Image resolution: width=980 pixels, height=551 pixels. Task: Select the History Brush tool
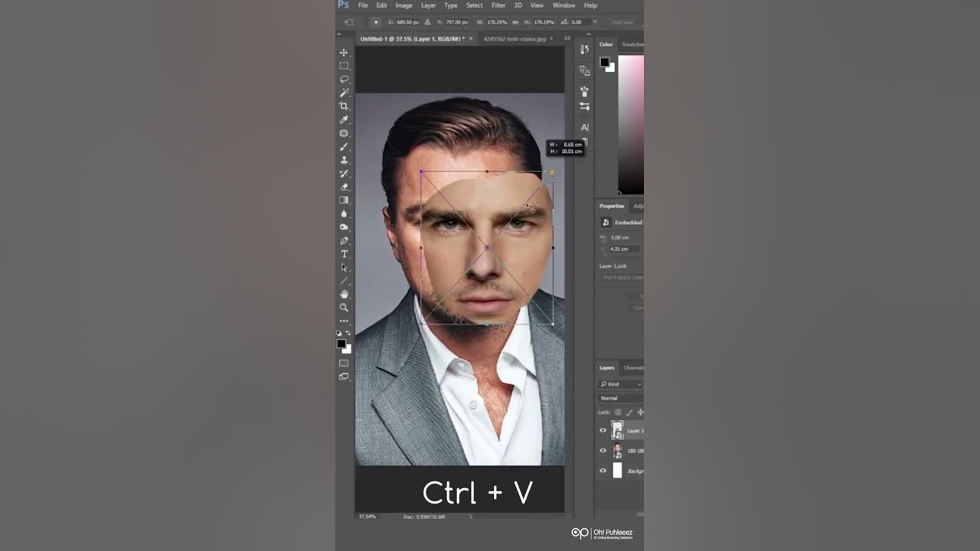344,173
